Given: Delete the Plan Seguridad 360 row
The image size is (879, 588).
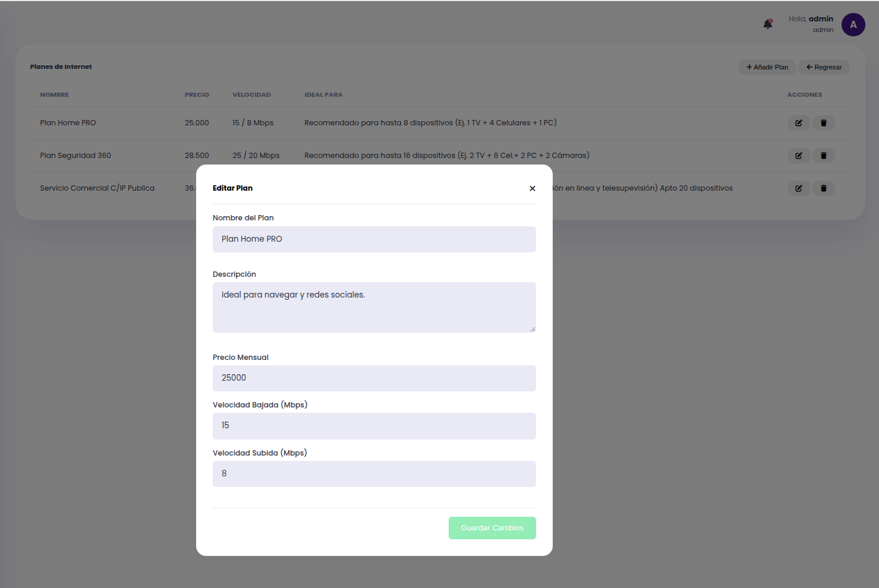Looking at the screenshot, I should tap(824, 156).
